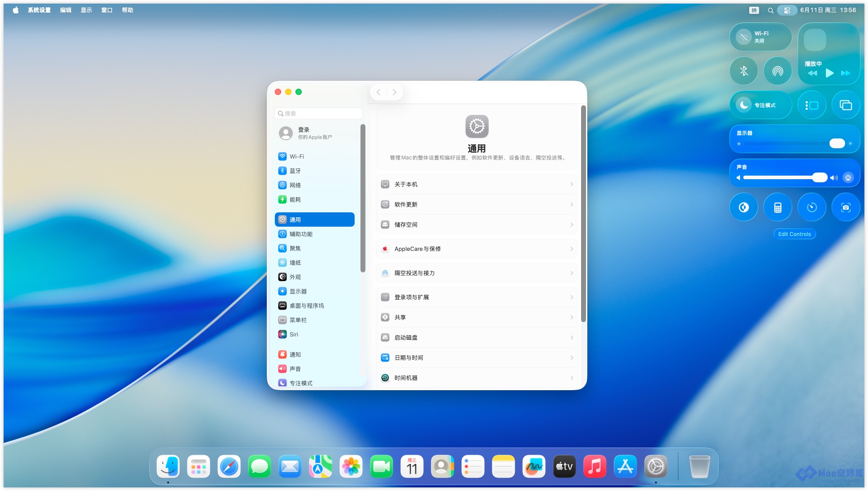The image size is (868, 491).
Task: Click Spotlight search icon in menu bar
Action: coord(770,10)
